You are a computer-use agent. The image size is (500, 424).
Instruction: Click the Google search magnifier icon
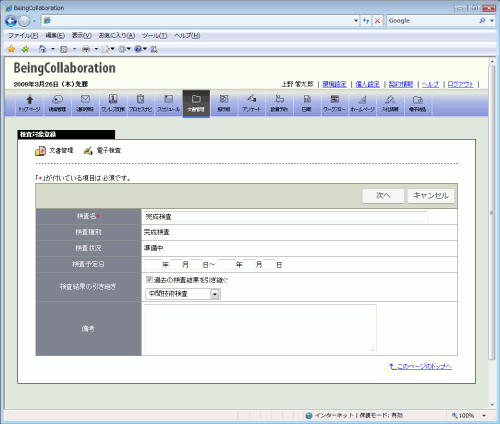pyautogui.click(x=482, y=21)
